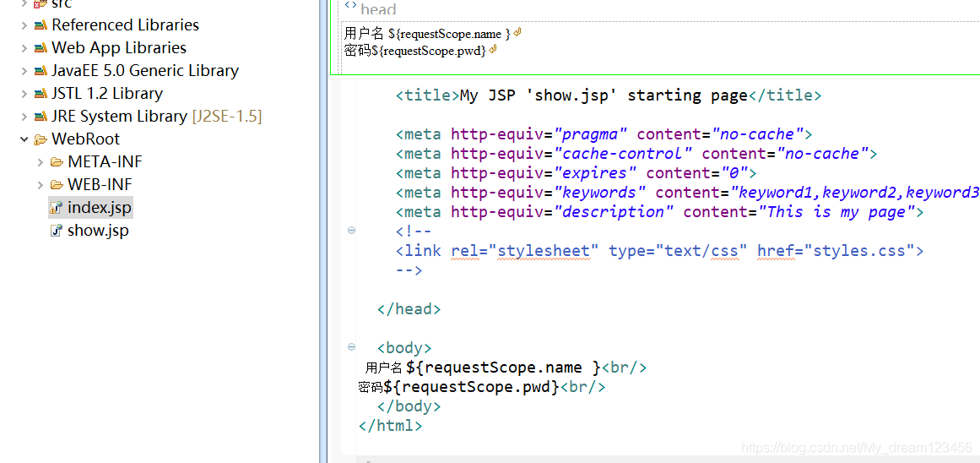Select the WEB-INF folder label
Screen dimensions: 980x463
point(100,184)
